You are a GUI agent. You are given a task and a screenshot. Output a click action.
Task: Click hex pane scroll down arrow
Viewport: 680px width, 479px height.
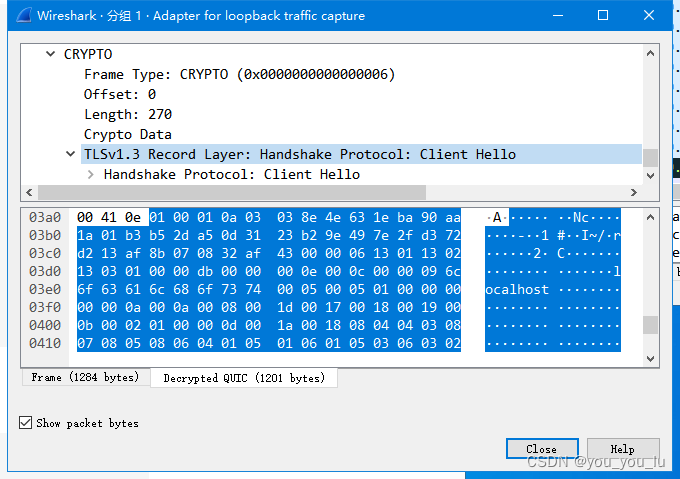[x=650, y=358]
